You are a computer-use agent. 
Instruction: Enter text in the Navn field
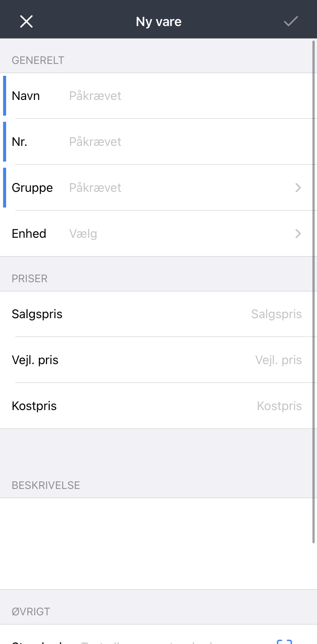[x=184, y=96]
